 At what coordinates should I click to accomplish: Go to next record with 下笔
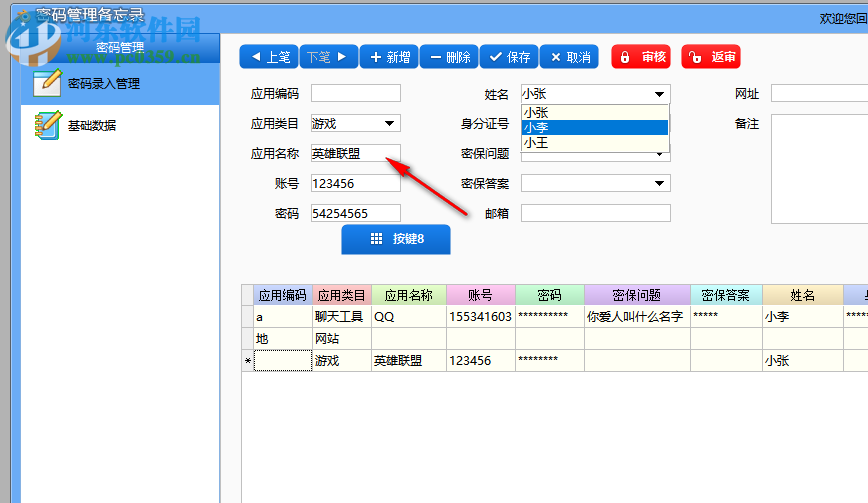(329, 57)
